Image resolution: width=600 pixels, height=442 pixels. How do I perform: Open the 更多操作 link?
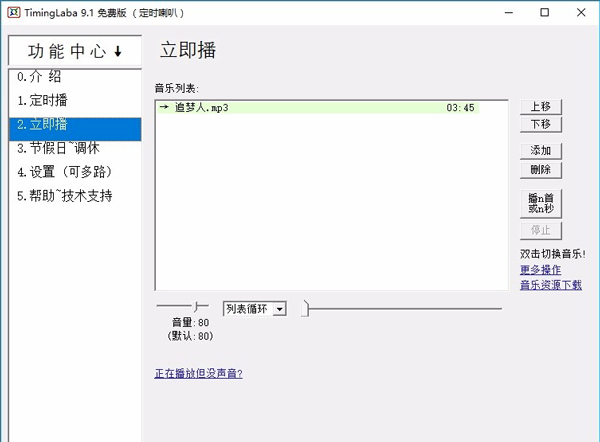(540, 270)
